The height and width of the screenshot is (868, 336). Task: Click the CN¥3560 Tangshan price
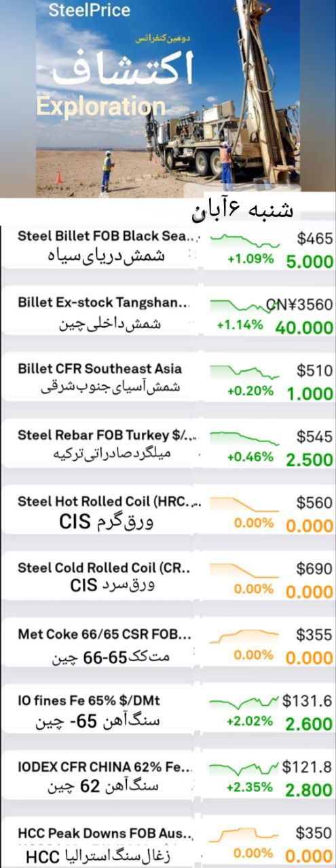tap(299, 305)
